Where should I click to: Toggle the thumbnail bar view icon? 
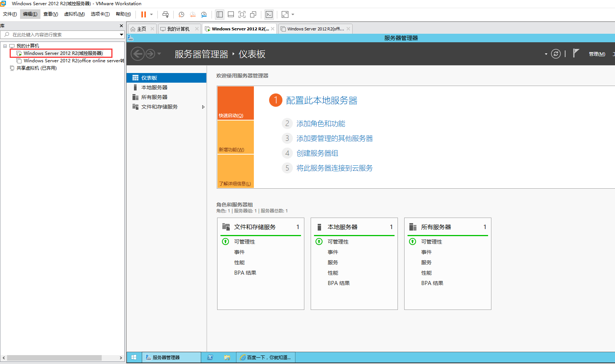[231, 14]
